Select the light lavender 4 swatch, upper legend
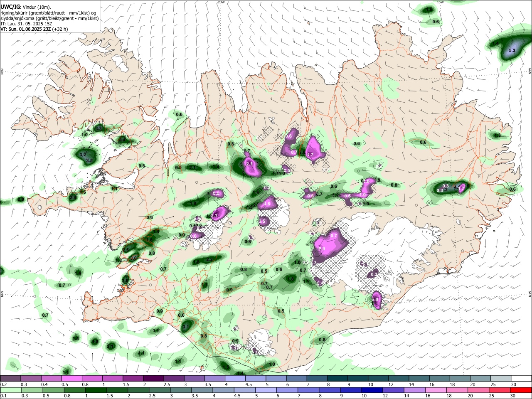Image resolution: width=532 pixels, height=399 pixels. click(x=234, y=379)
